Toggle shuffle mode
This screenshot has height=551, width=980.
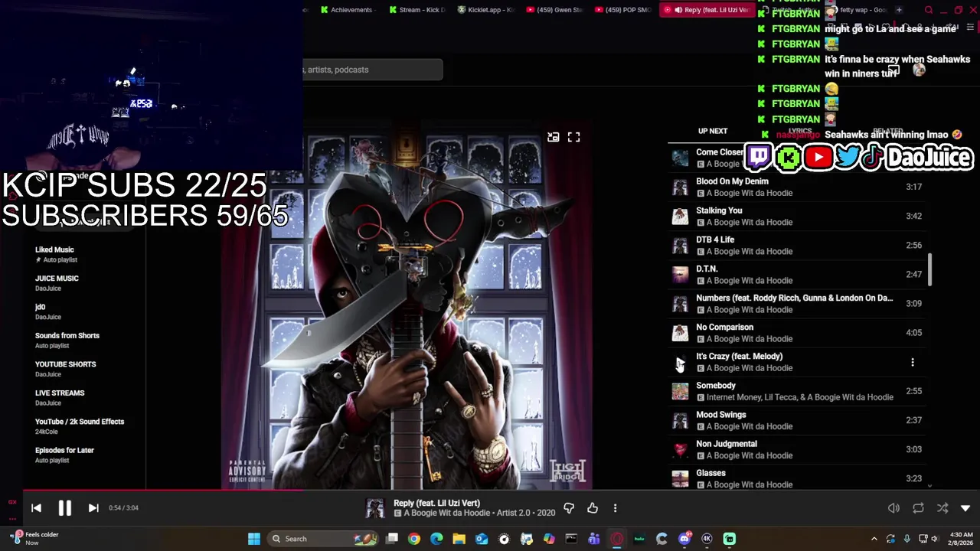(x=942, y=508)
